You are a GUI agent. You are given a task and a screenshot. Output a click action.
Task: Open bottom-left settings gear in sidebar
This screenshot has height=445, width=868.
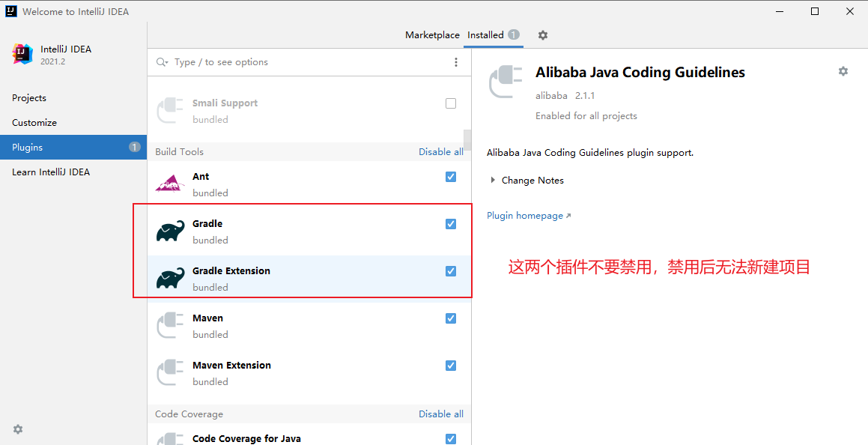[x=18, y=429]
